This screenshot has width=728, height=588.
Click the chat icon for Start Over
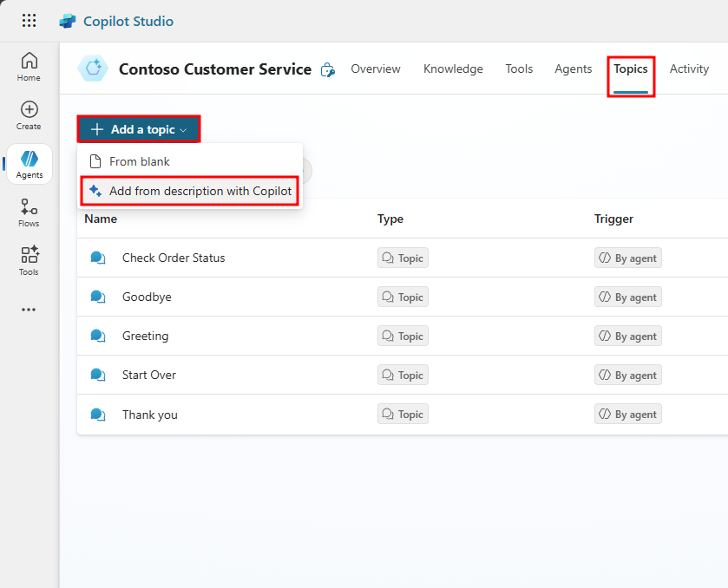(97, 375)
